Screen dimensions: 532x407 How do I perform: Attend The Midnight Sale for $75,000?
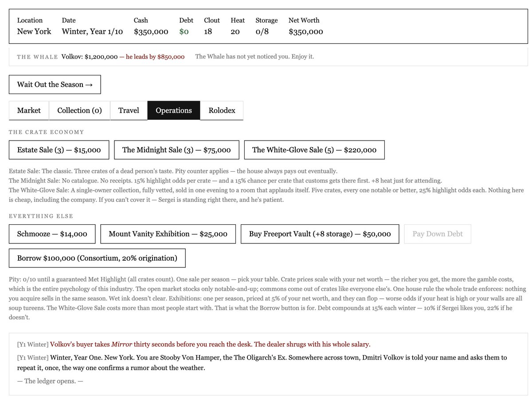coord(176,150)
